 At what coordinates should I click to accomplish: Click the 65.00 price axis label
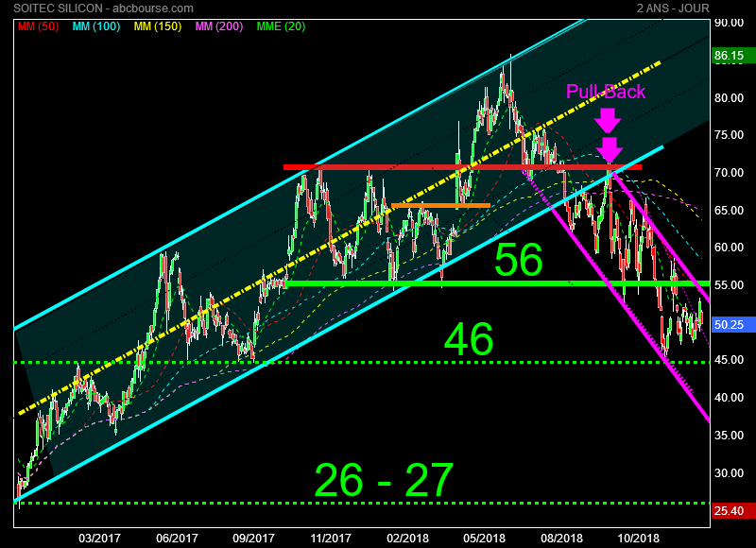click(x=729, y=210)
